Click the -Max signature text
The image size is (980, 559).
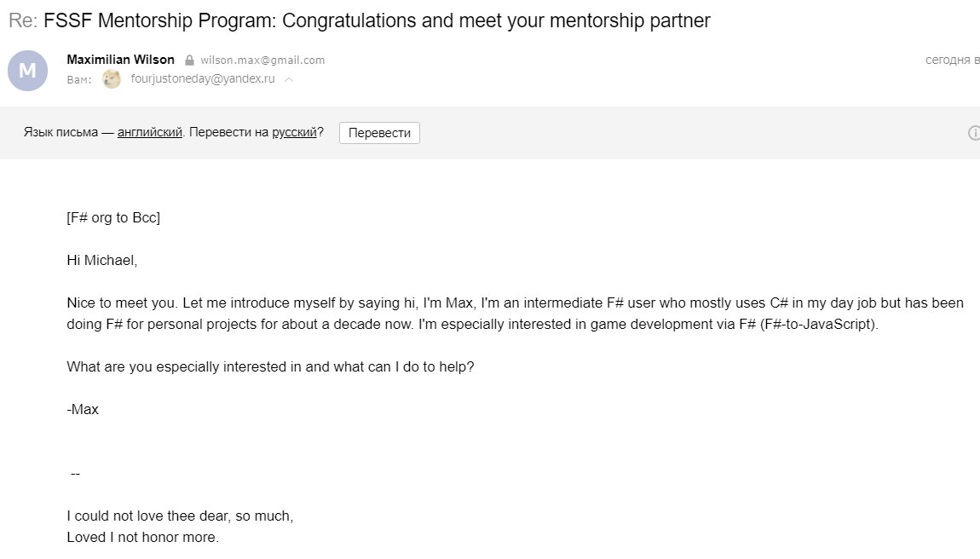coord(83,410)
